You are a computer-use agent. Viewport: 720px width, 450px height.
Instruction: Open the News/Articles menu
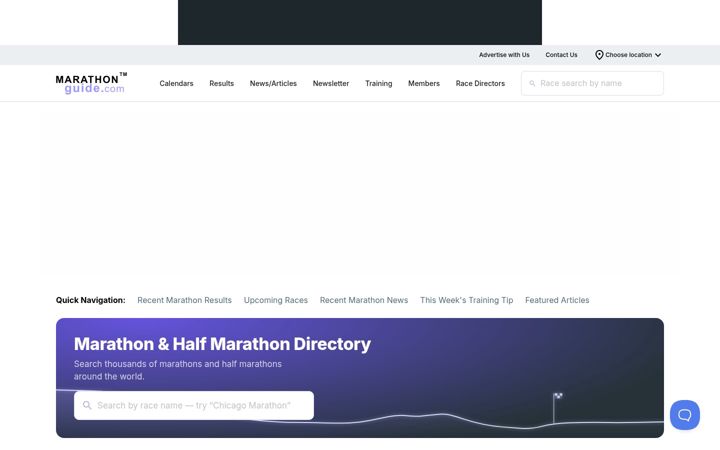pos(273,84)
